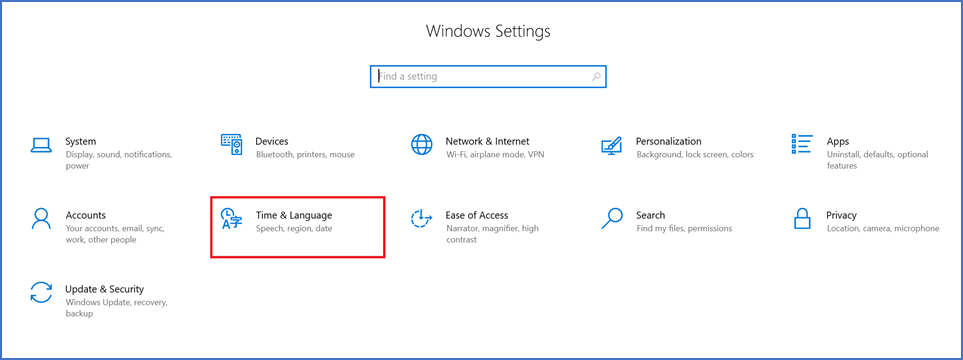Select the Personalization paintbrush icon
Screen dimensions: 963x360
(x=612, y=146)
